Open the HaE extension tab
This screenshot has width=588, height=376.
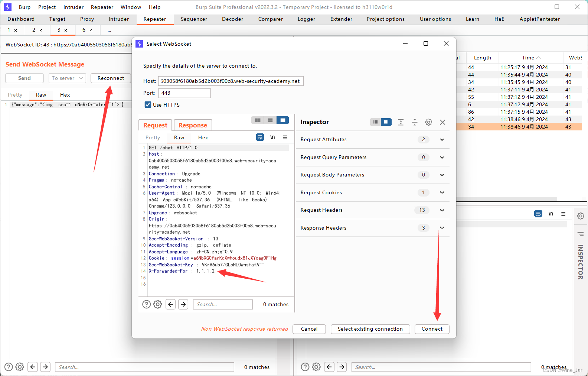(499, 19)
